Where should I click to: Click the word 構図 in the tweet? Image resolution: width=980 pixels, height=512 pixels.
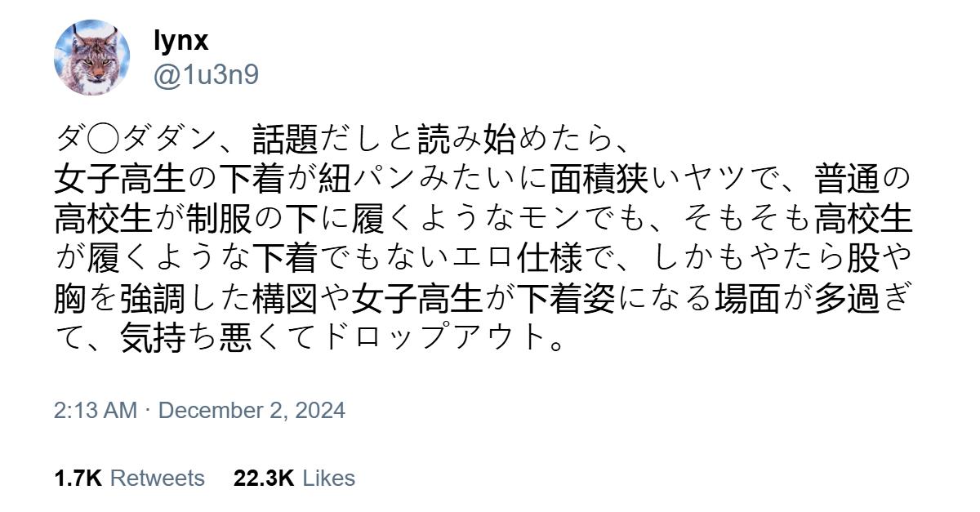(x=285, y=299)
